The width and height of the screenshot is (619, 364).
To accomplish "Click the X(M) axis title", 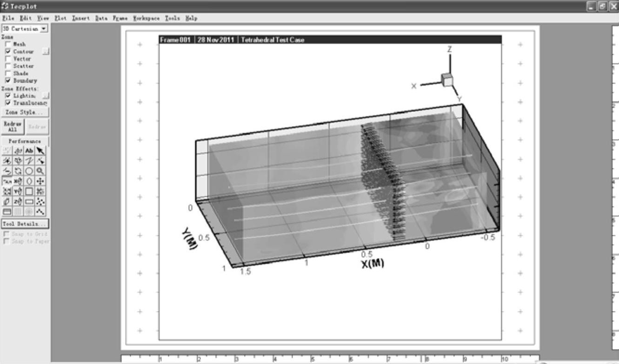I will 373,264.
